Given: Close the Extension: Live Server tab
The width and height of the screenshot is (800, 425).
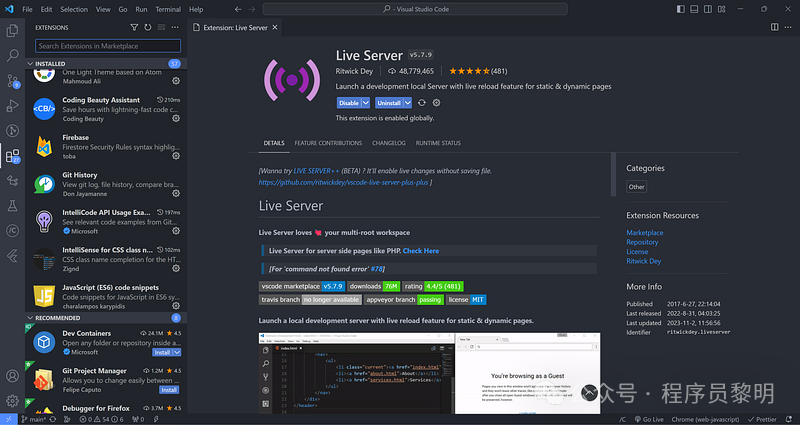Looking at the screenshot, I should (x=275, y=28).
